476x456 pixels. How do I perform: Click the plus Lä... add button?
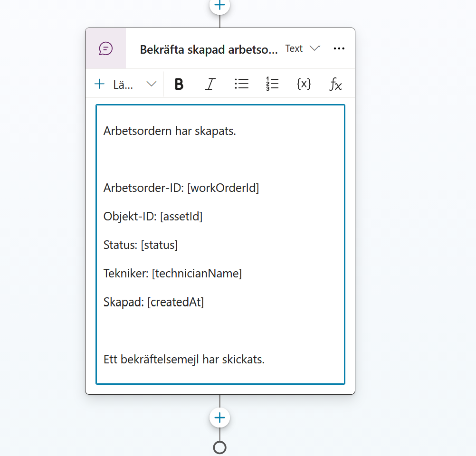tap(114, 85)
